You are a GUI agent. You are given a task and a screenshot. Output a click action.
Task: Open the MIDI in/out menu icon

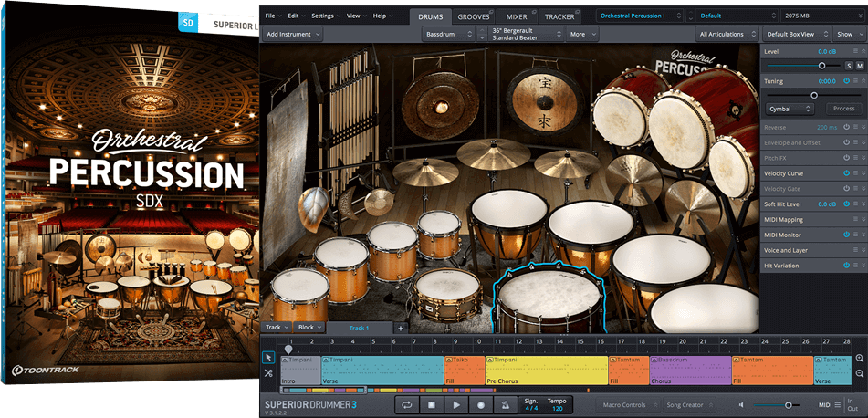pyautogui.click(x=838, y=404)
